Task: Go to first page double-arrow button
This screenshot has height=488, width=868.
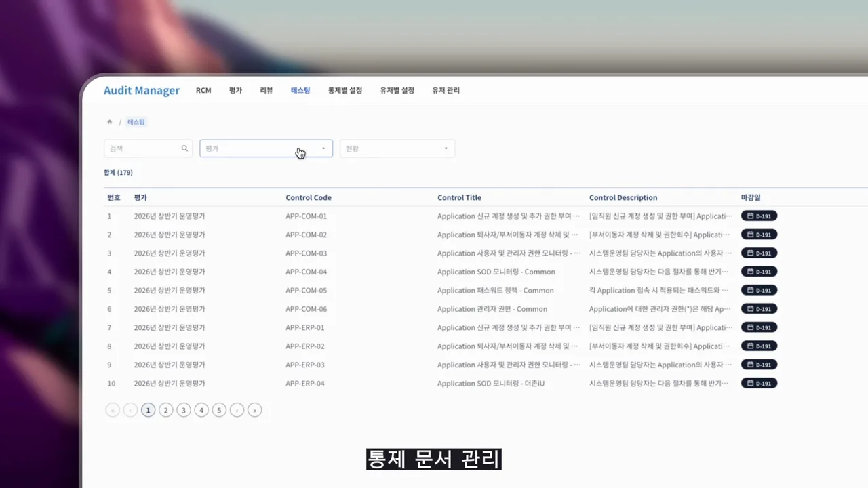Action: tap(113, 410)
